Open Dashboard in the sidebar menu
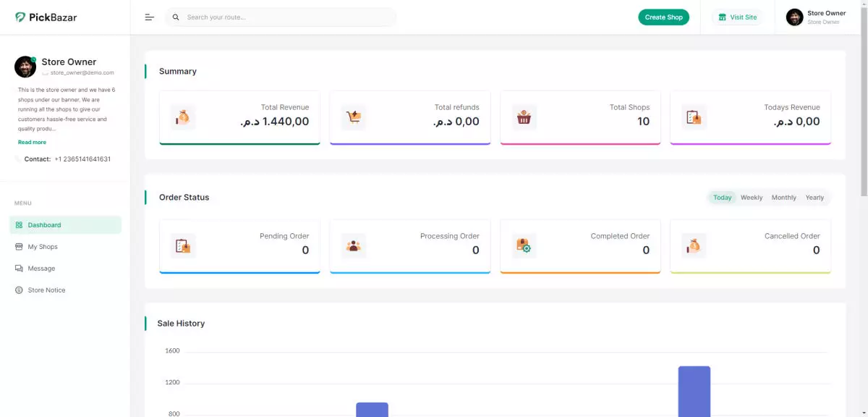This screenshot has width=868, height=417. coord(66,225)
